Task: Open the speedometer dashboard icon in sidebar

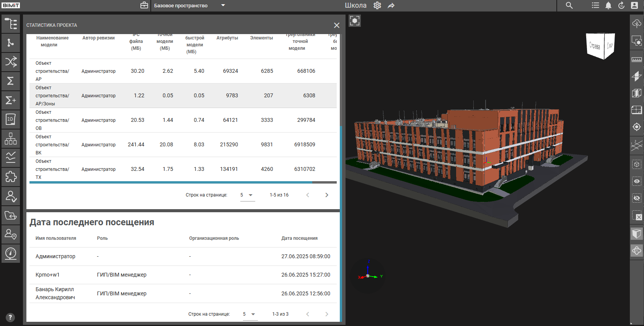Action: pos(11,253)
